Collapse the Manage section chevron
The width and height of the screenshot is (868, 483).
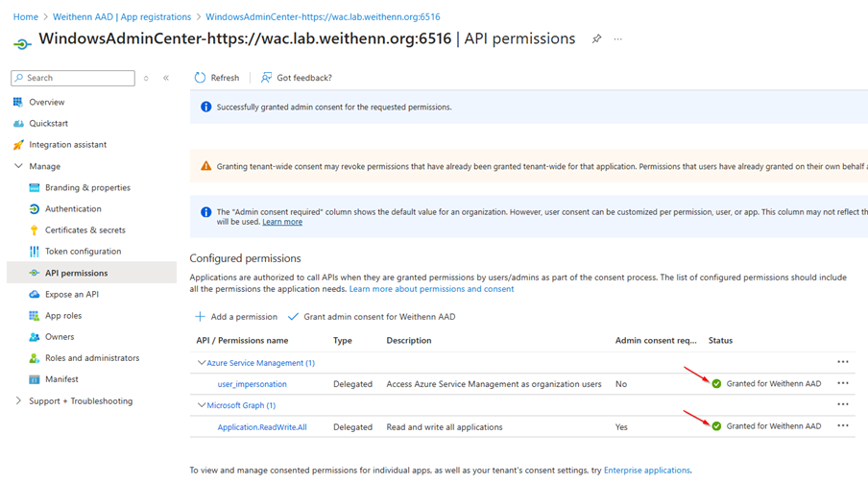pos(18,165)
